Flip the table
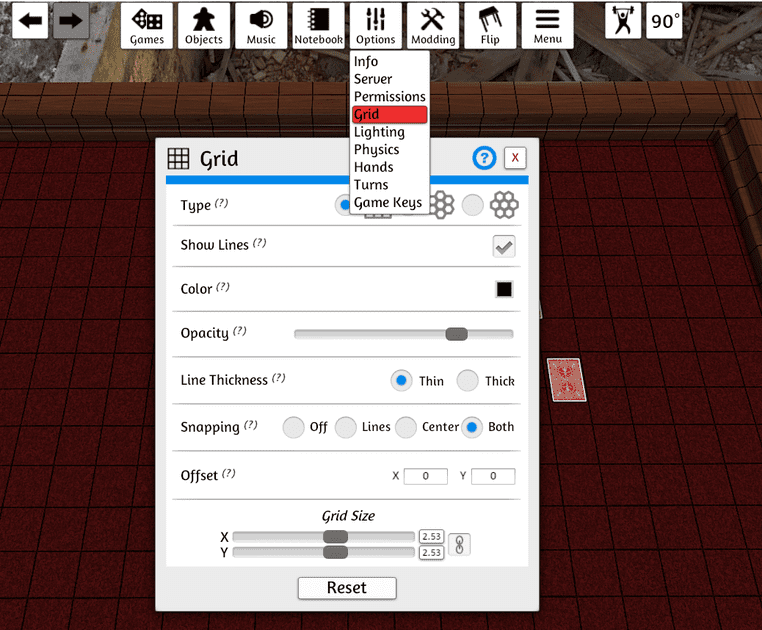The image size is (762, 630). [490, 26]
